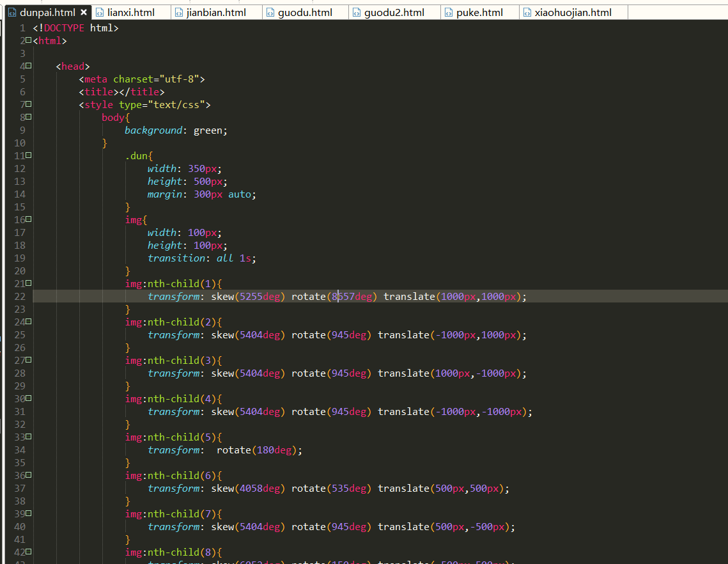Collapse the nth-child(7) fold on line 39
The image size is (728, 564).
pyautogui.click(x=28, y=513)
